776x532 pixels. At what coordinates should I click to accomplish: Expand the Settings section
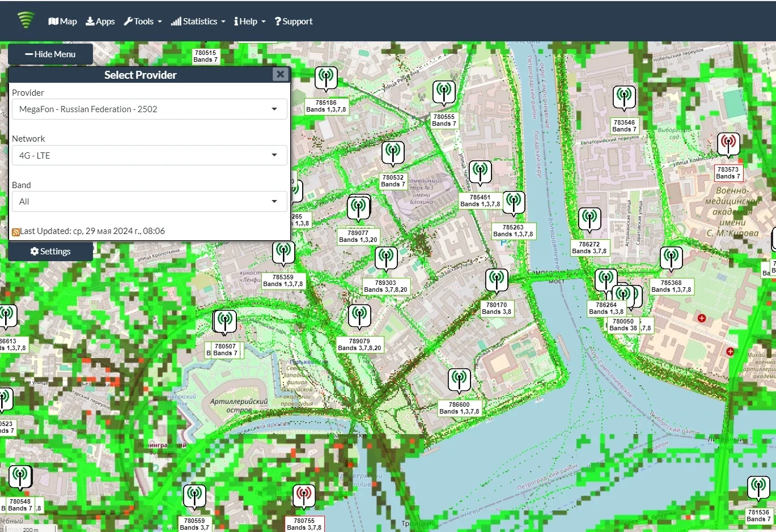pos(50,252)
